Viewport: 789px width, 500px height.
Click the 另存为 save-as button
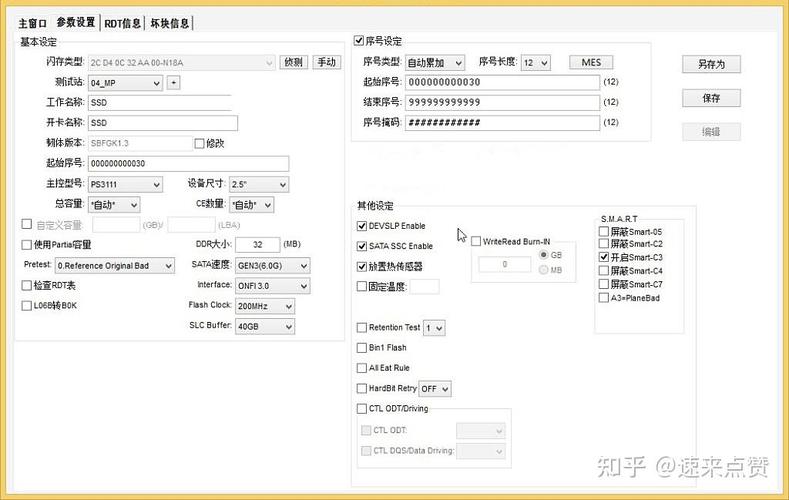click(x=711, y=64)
